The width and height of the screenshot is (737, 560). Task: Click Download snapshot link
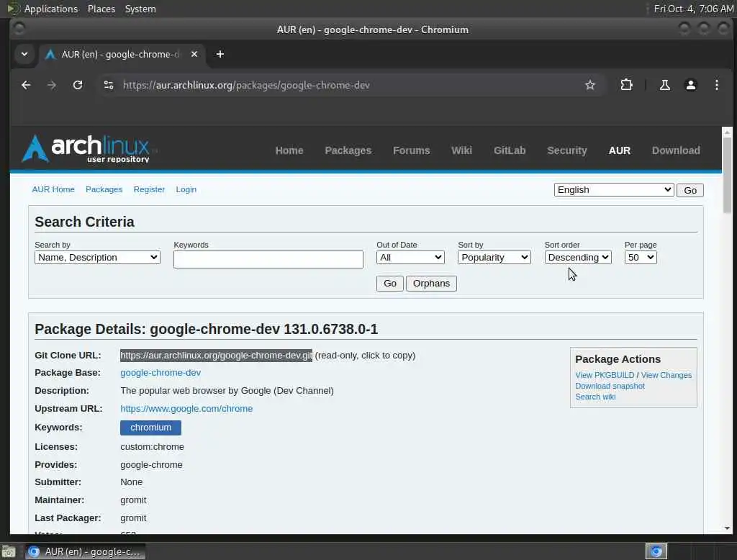pyautogui.click(x=610, y=386)
